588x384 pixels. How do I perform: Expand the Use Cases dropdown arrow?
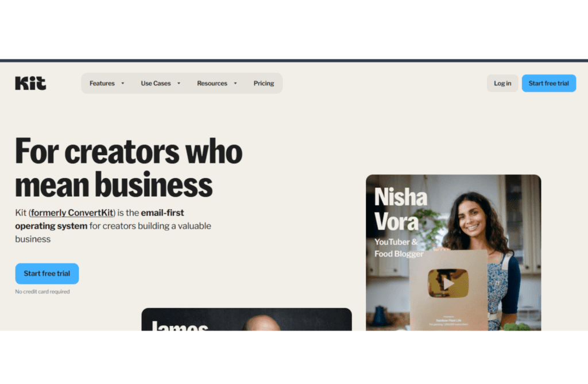[x=179, y=83]
